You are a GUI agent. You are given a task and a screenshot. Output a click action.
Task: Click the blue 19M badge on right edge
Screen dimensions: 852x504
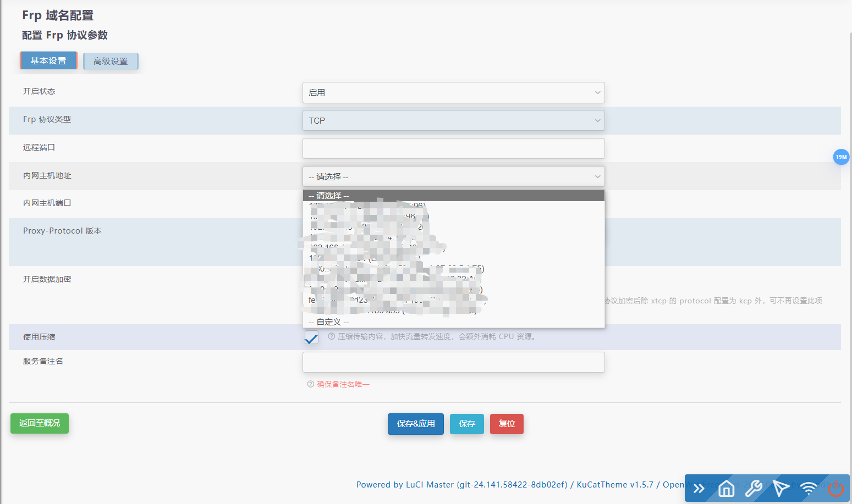tap(841, 157)
